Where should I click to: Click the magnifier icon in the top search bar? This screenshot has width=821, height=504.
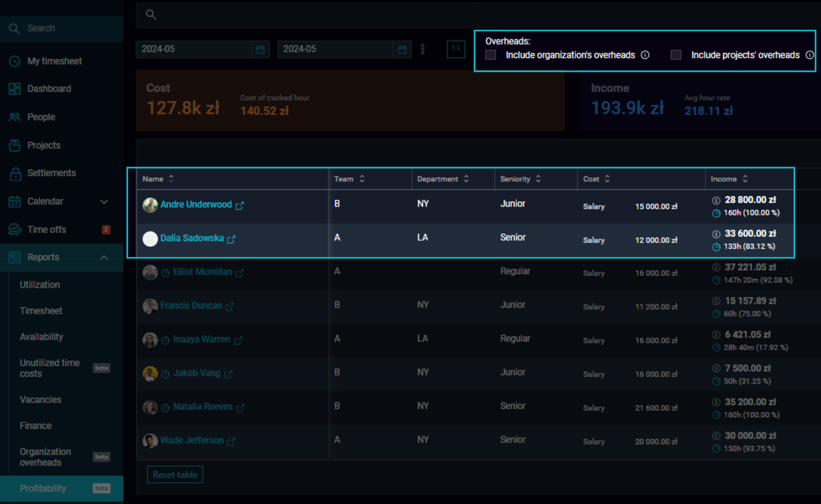(151, 15)
